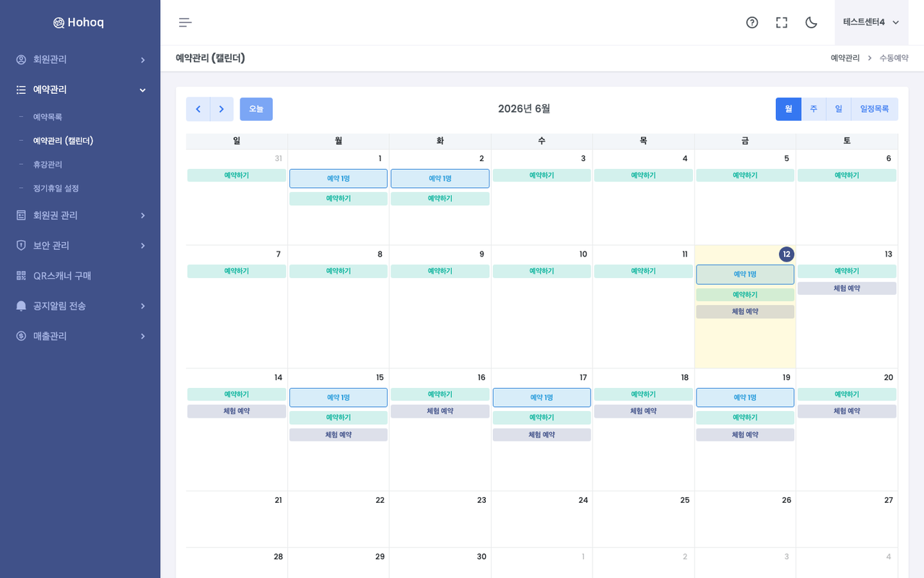Viewport: 924px width, 578px height.
Task: Click the 수동예약 breadcrumb link
Action: click(x=894, y=58)
